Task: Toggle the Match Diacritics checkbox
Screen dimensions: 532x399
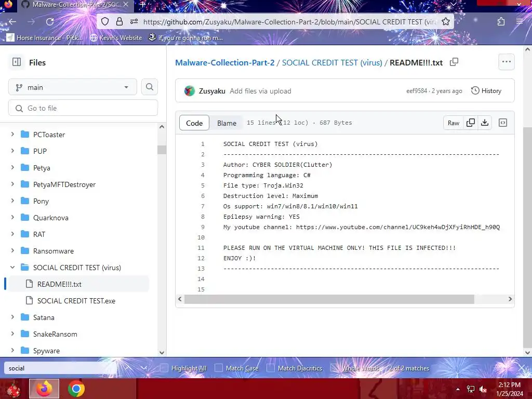Action: (271, 368)
